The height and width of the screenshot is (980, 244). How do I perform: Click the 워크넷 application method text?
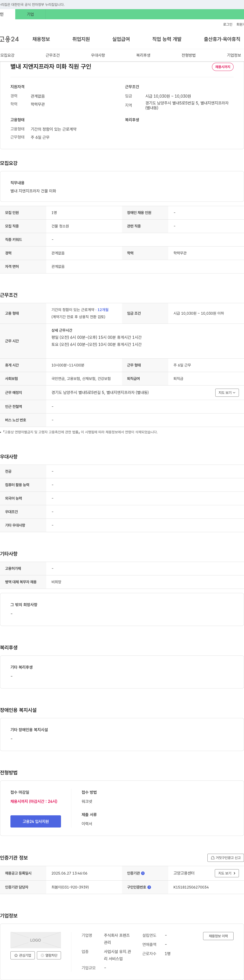pos(87,801)
